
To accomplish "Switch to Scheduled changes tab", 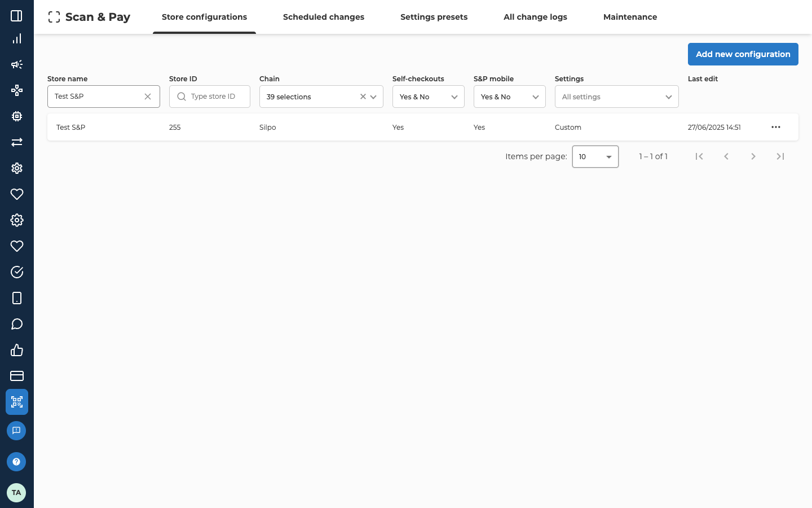I will [x=324, y=17].
